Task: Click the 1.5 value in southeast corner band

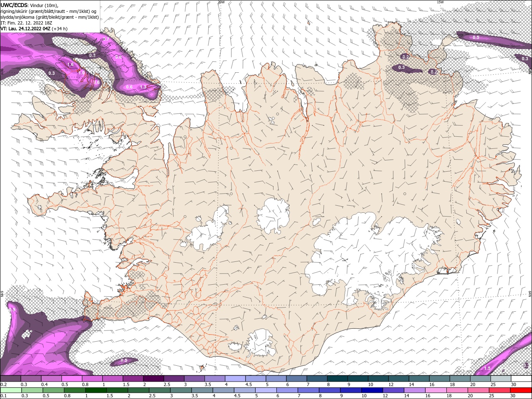Action: click(x=488, y=368)
